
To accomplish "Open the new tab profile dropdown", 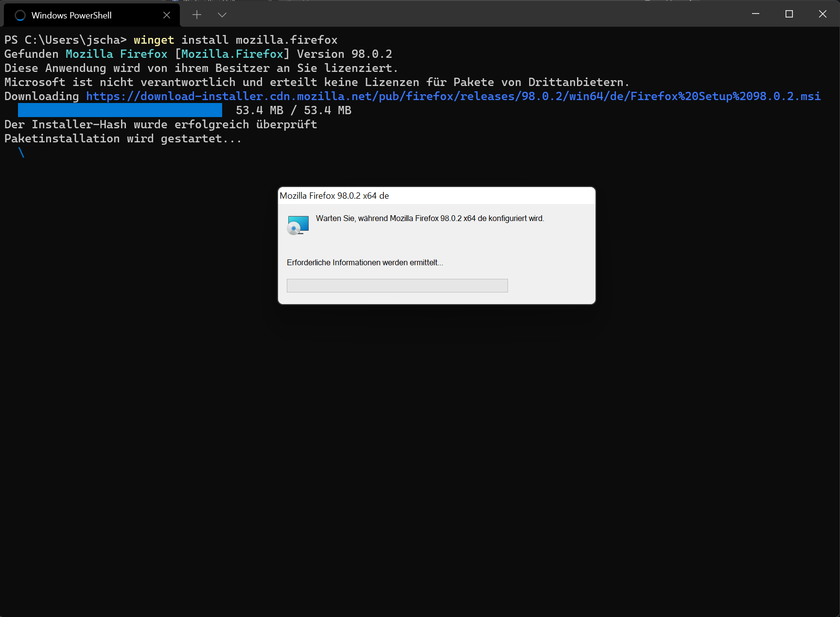I will [x=222, y=15].
